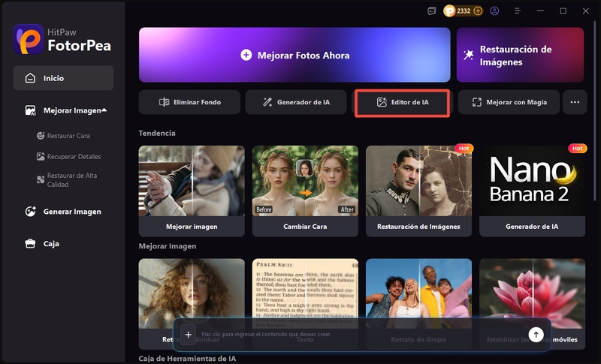Click the HitPaw FotorPea logo icon

point(29,40)
